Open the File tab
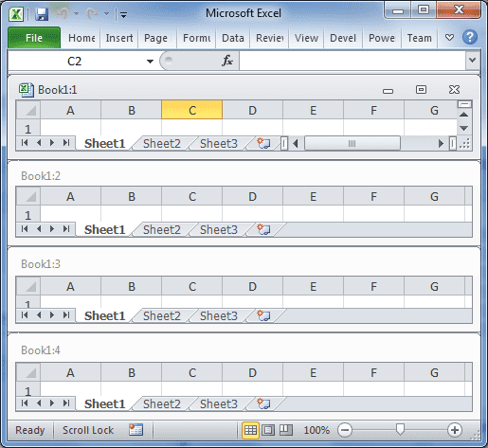The width and height of the screenshot is (488, 448). point(34,38)
